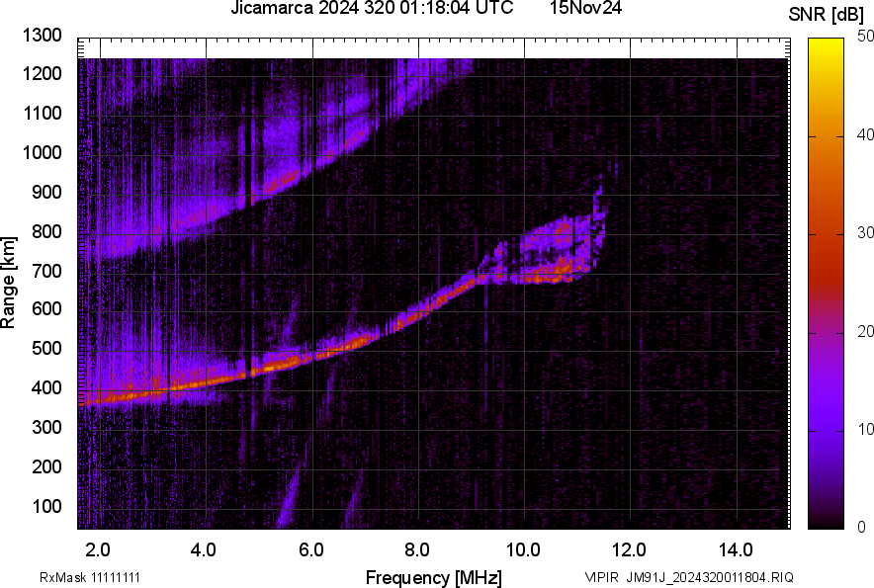The image size is (874, 588).
Task: Click the range tick label '1000'
Action: (42, 152)
